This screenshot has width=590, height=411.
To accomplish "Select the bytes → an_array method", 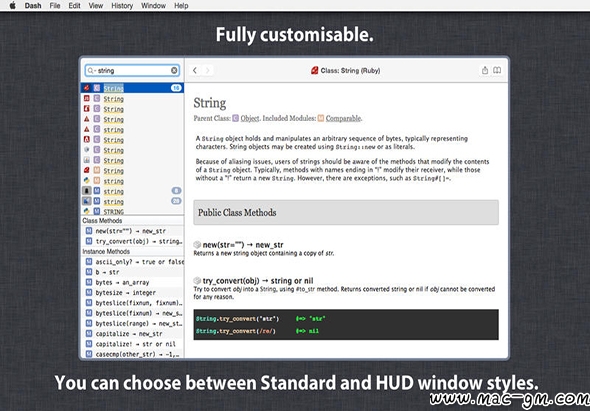I will tap(132, 282).
